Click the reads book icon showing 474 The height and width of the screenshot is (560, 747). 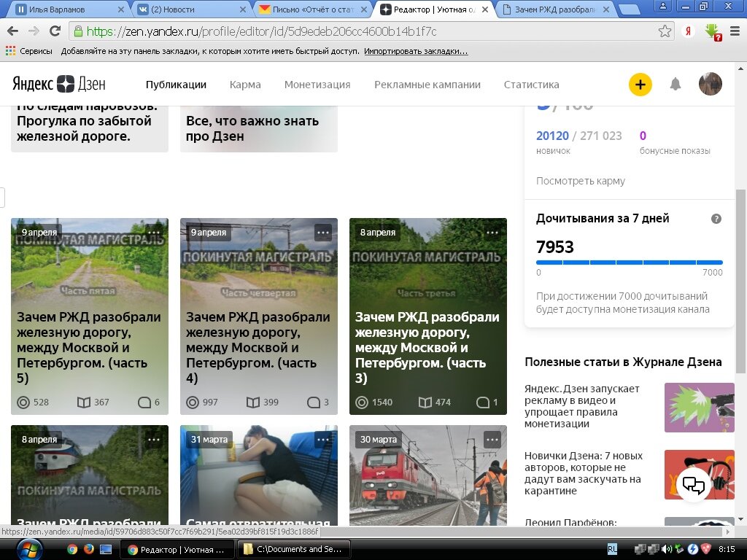click(425, 402)
